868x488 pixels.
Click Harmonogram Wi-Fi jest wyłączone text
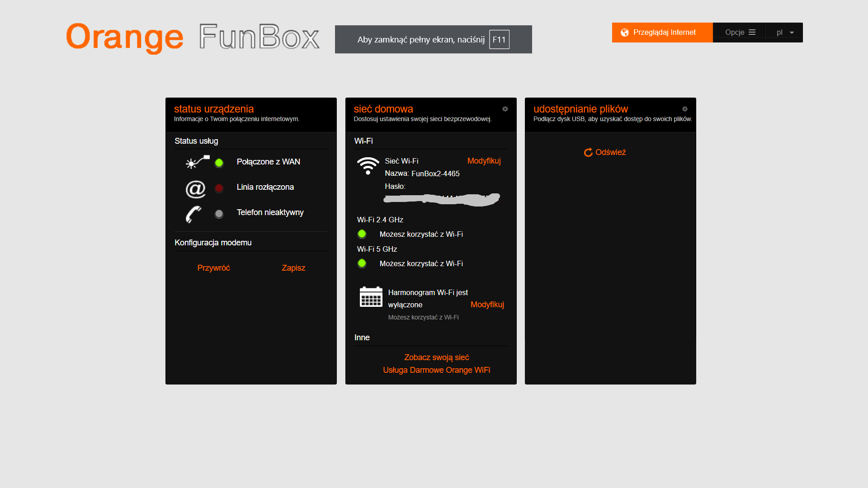428,299
